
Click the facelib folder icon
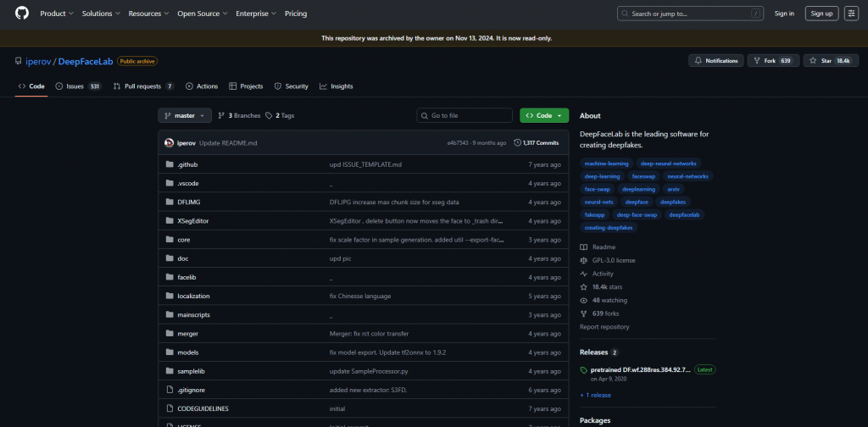pos(170,277)
